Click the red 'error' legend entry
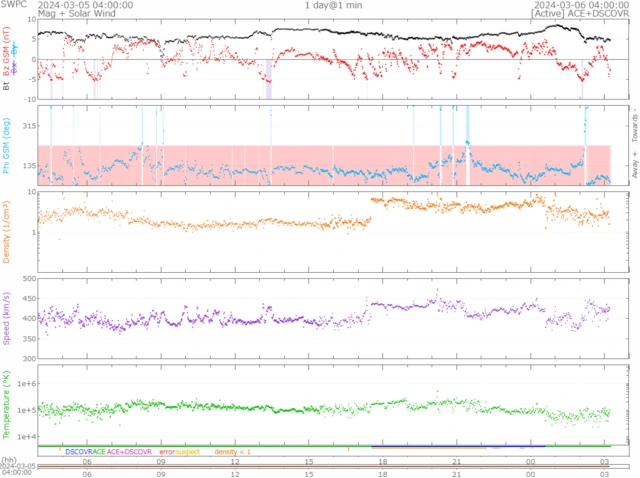The image size is (640, 478). (x=166, y=452)
